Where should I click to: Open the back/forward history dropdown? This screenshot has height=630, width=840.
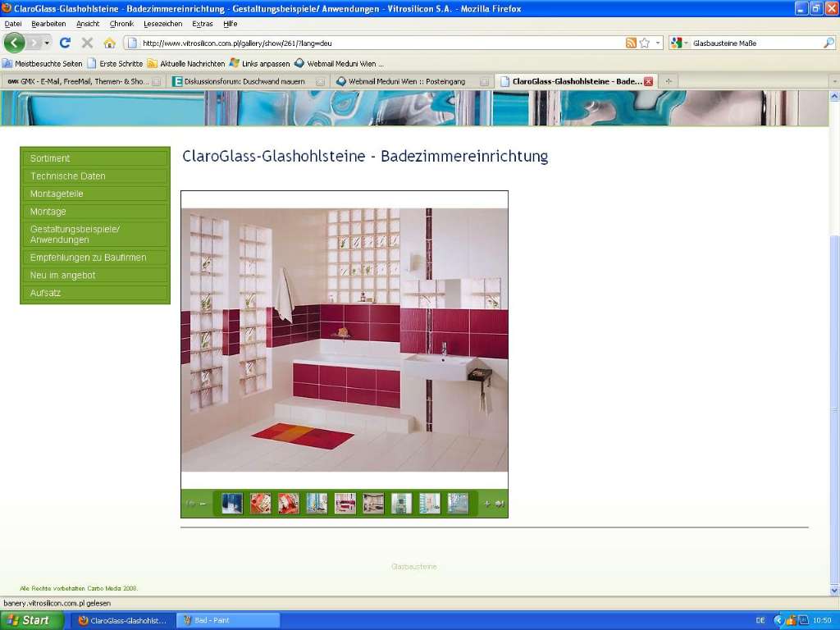click(47, 43)
